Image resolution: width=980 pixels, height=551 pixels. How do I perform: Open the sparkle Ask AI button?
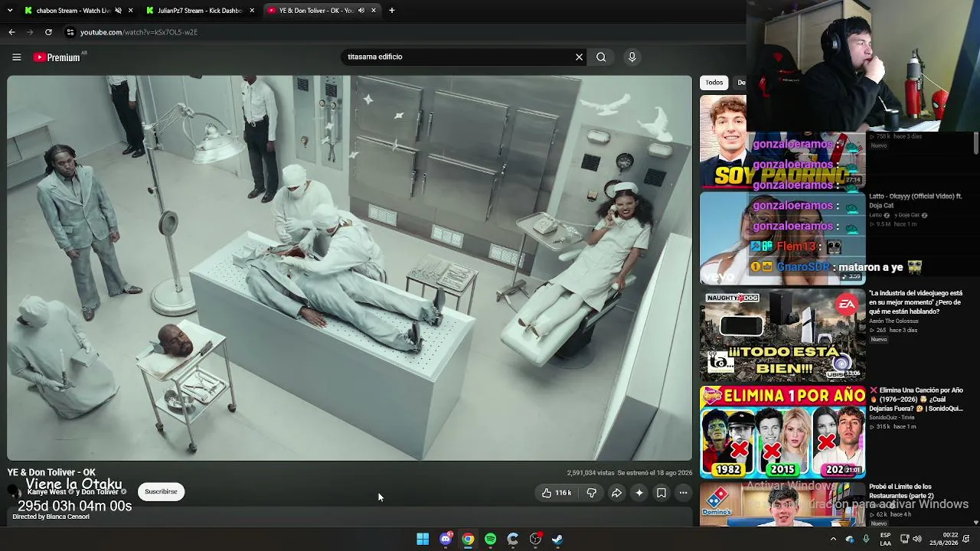coord(639,493)
